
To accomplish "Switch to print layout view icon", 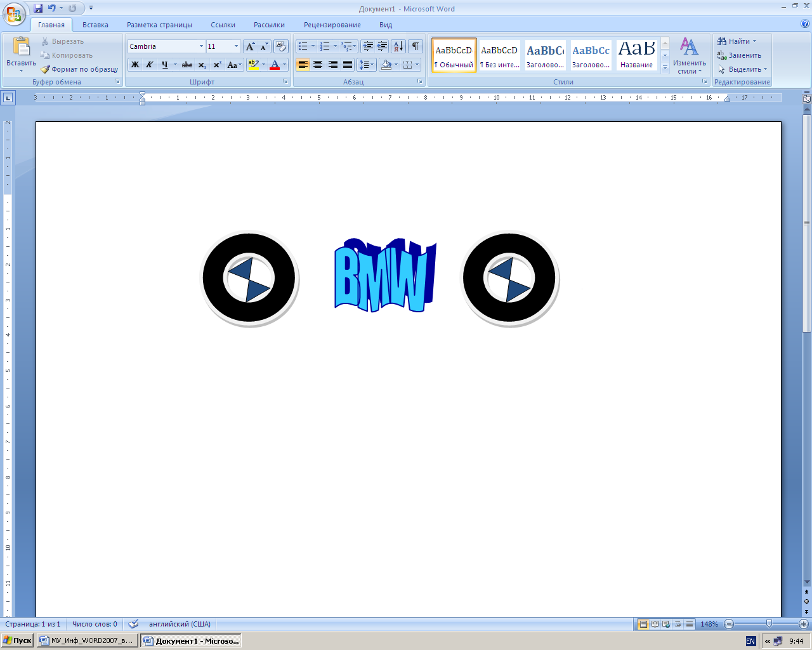I will click(x=643, y=624).
